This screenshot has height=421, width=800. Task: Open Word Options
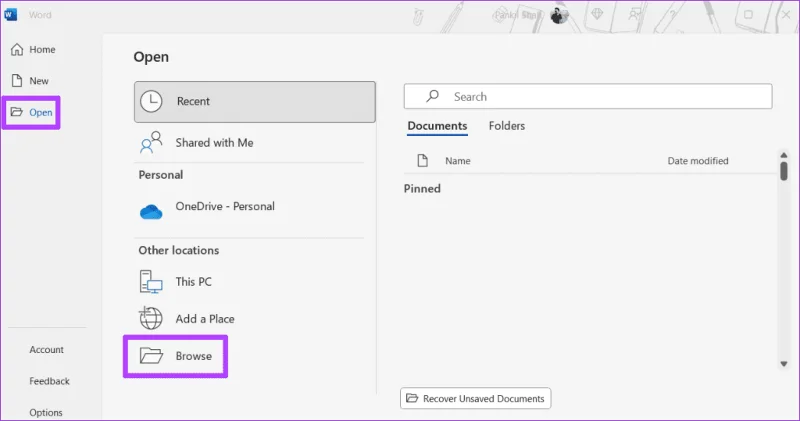pos(45,412)
